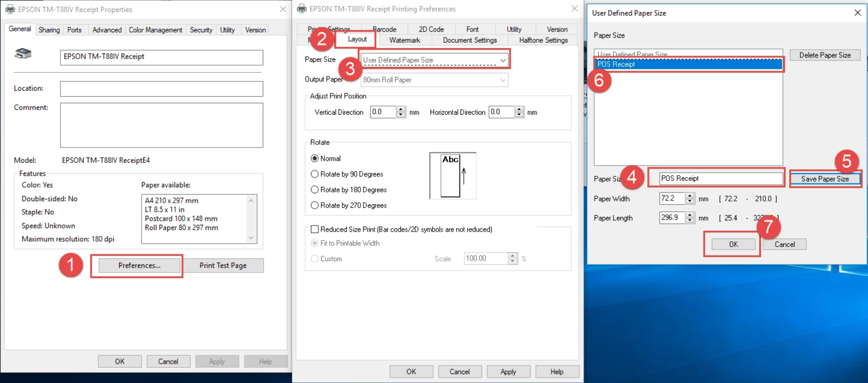Increase Paper Length with the up arrow

point(690,215)
